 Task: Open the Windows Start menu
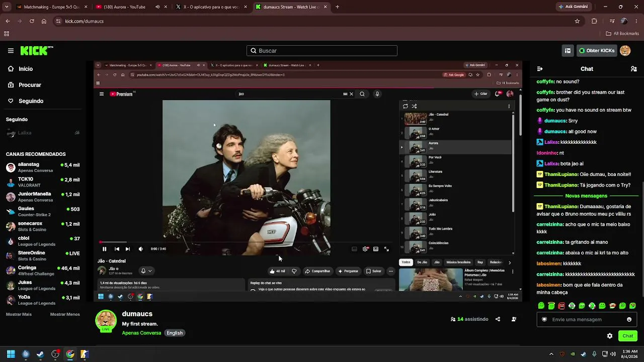tap(11, 354)
